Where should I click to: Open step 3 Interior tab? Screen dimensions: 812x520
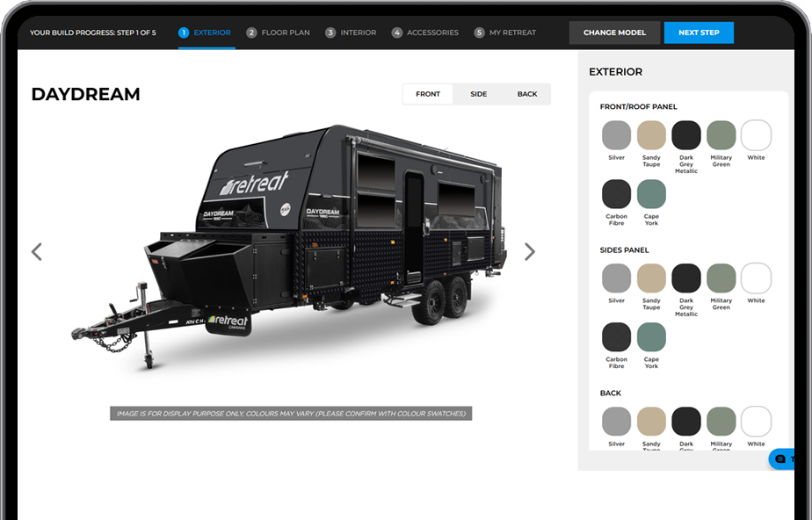click(351, 32)
